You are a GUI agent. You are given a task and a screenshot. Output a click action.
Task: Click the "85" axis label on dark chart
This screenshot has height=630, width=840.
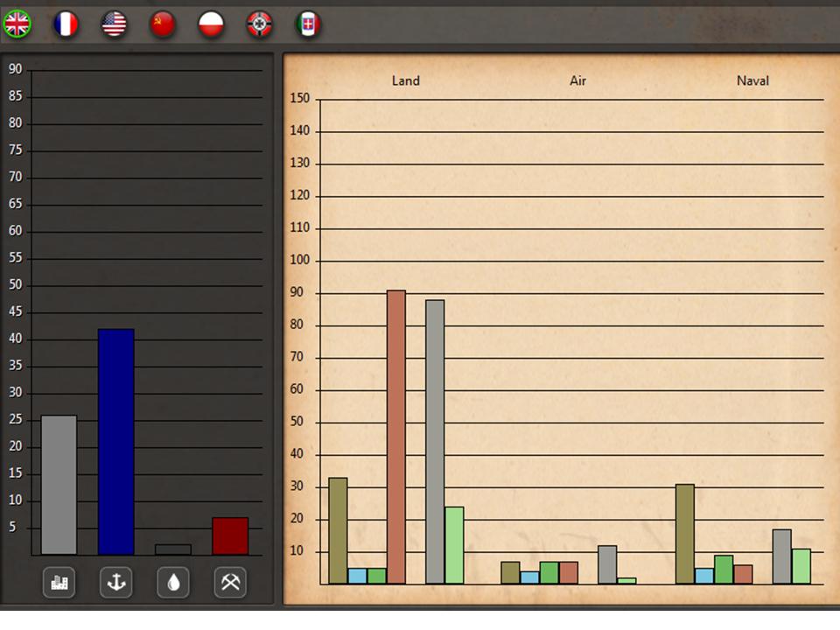[x=16, y=96]
